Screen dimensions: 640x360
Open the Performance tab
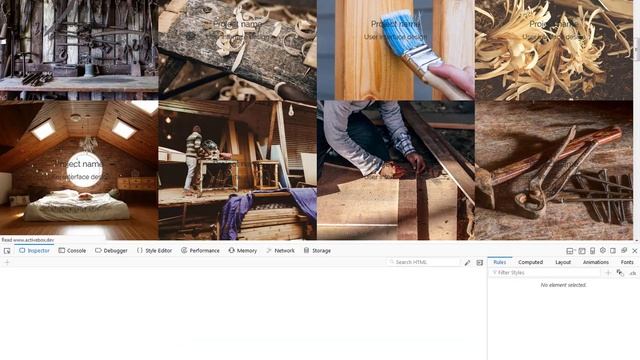pyautogui.click(x=200, y=251)
